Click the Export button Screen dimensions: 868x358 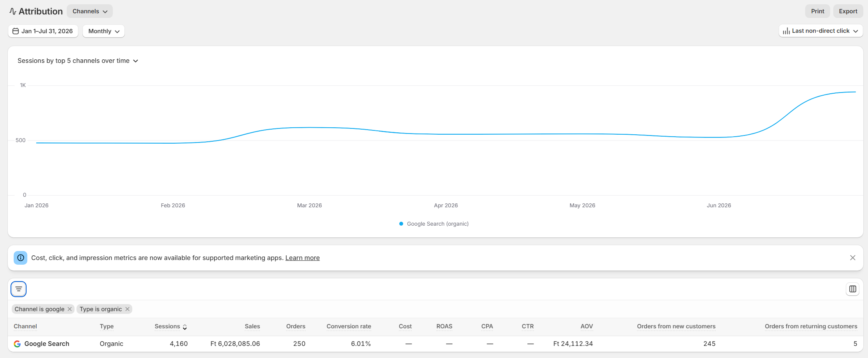[x=848, y=11]
